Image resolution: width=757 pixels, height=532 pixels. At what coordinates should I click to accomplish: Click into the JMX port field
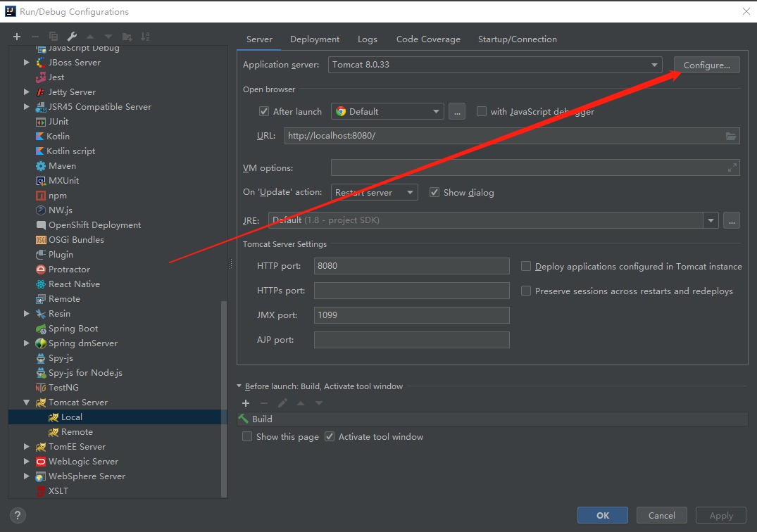[x=412, y=315]
